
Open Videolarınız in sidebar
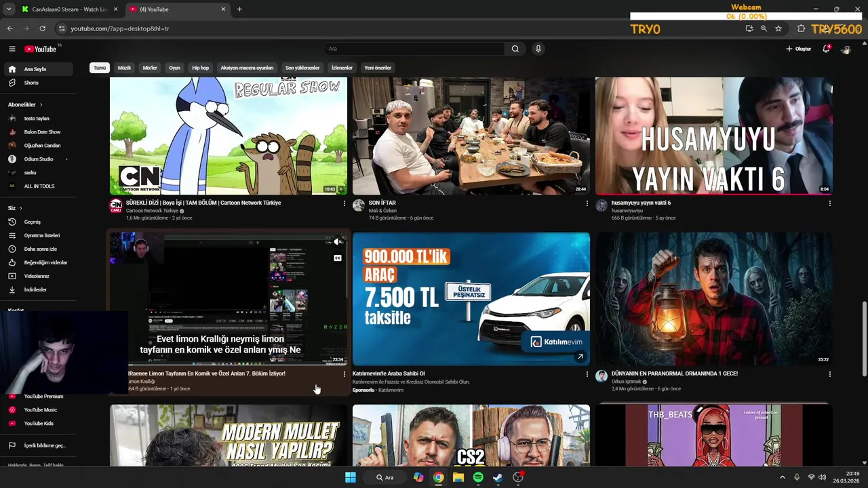tap(39, 276)
